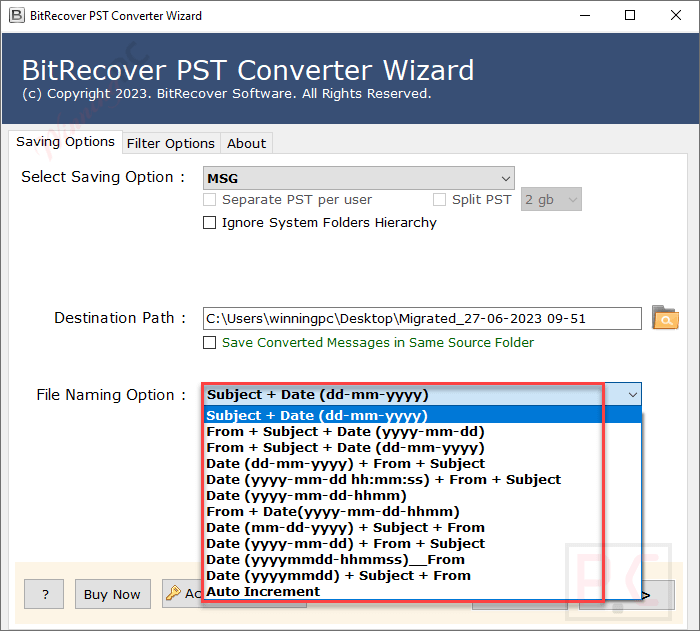Click the Destination Path text field

[x=422, y=318]
